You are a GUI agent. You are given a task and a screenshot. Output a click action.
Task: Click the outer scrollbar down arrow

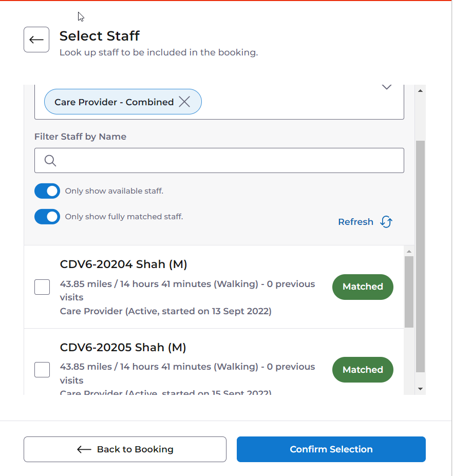pos(420,389)
